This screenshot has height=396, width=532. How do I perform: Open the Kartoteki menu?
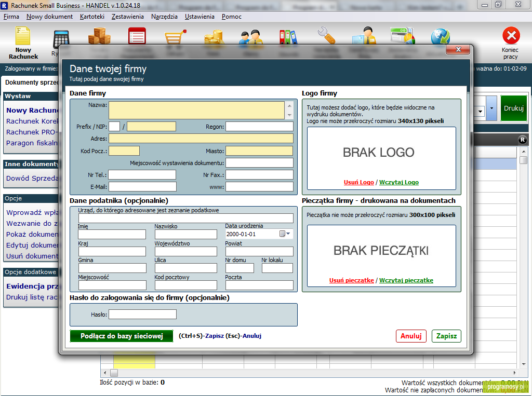point(92,17)
